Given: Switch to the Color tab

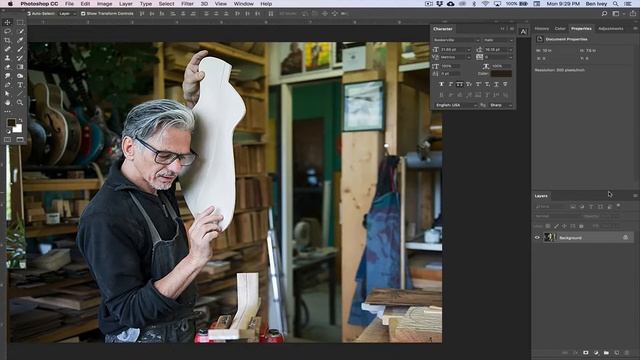Looking at the screenshot, I should pos(560,29).
